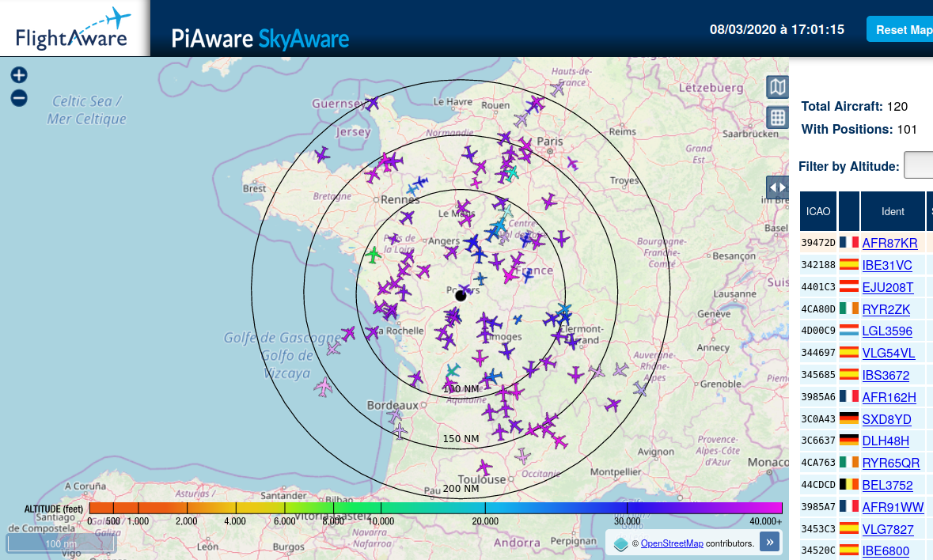The image size is (933, 560).
Task: Open flight RYR2ZK link
Action: [886, 309]
